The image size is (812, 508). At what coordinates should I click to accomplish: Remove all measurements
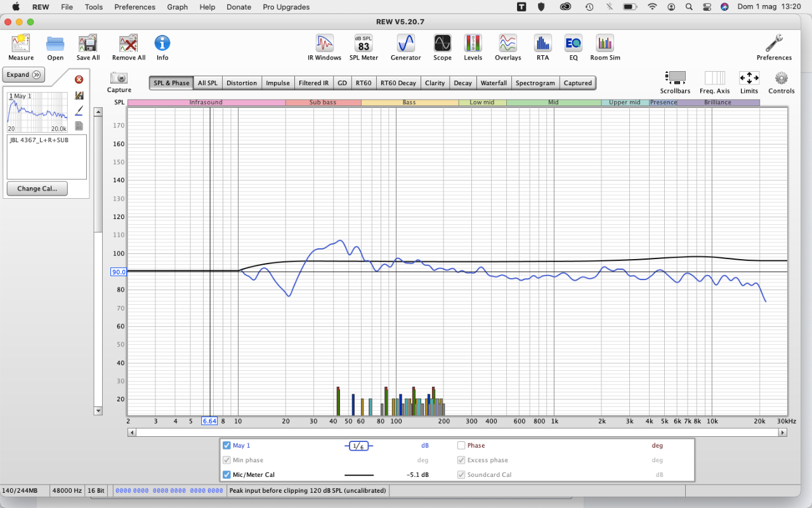click(x=129, y=48)
